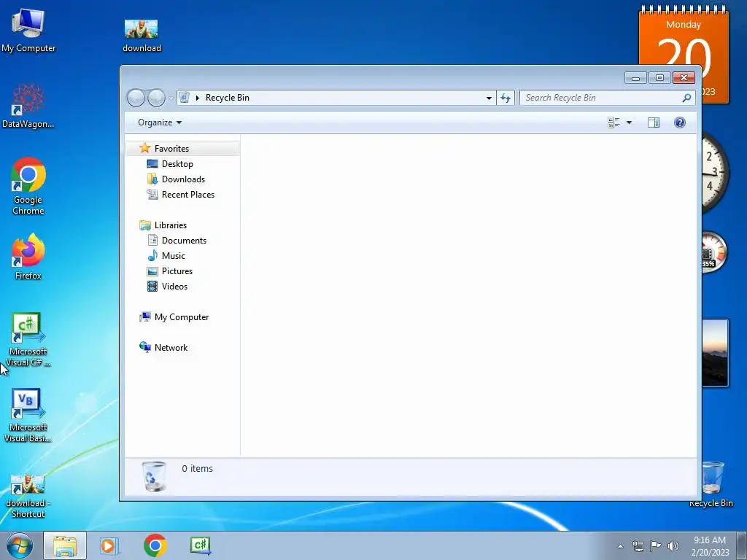Open the volume speaker tray icon
This screenshot has height=560, width=747.
click(x=673, y=546)
